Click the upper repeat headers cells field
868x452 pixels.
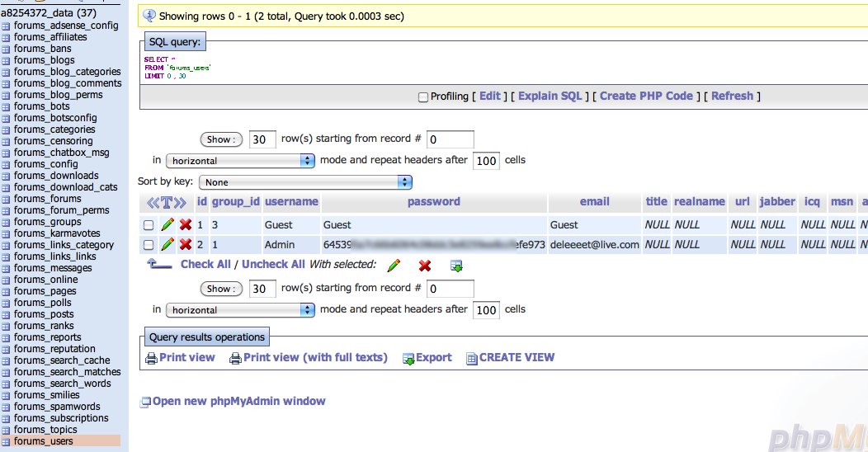click(486, 161)
